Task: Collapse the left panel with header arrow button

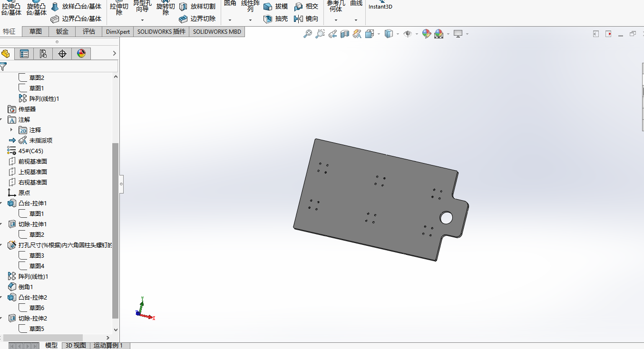Action: pyautogui.click(x=596, y=34)
